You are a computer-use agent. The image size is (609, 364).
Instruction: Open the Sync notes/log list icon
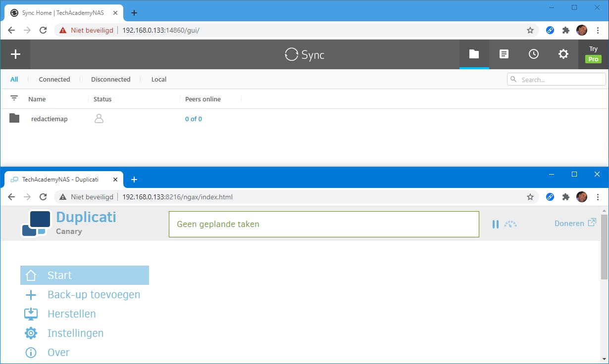504,54
